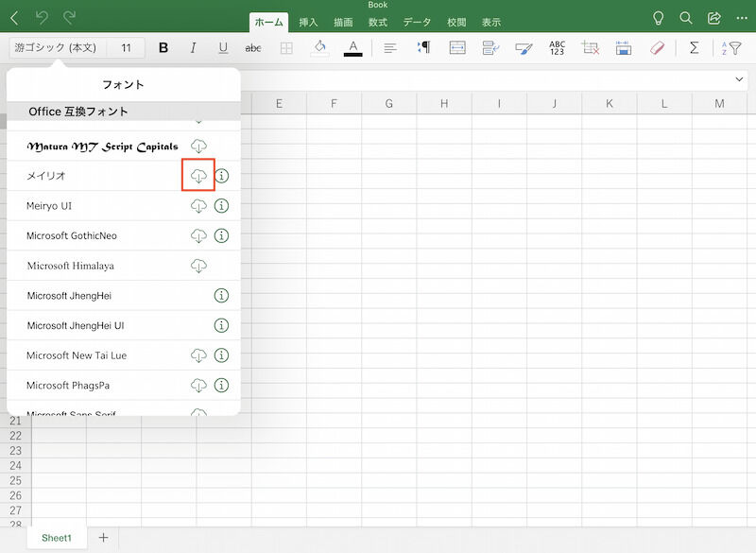Open the text alignment icon
Image resolution: width=756 pixels, height=553 pixels.
tap(390, 48)
